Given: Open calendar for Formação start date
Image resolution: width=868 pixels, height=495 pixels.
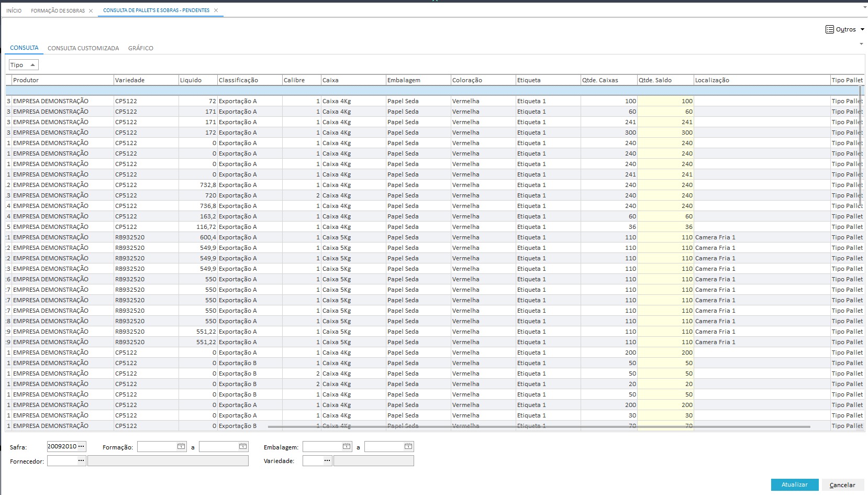Looking at the screenshot, I should (181, 446).
